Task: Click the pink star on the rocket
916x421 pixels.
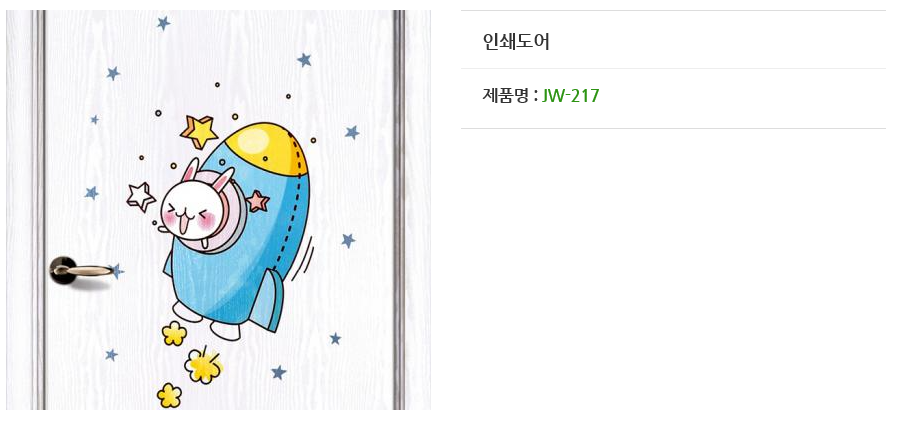Action: coord(258,201)
